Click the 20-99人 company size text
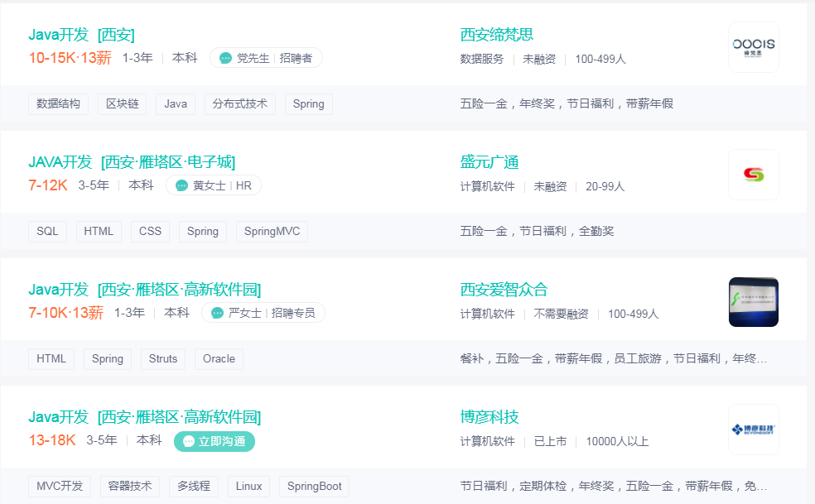This screenshot has height=504, width=815. pyautogui.click(x=605, y=186)
